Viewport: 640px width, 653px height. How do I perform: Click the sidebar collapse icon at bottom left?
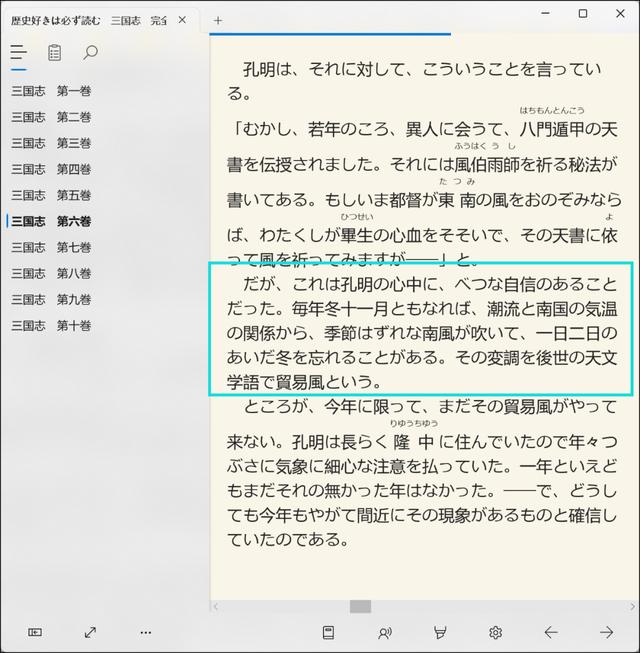click(x=35, y=632)
